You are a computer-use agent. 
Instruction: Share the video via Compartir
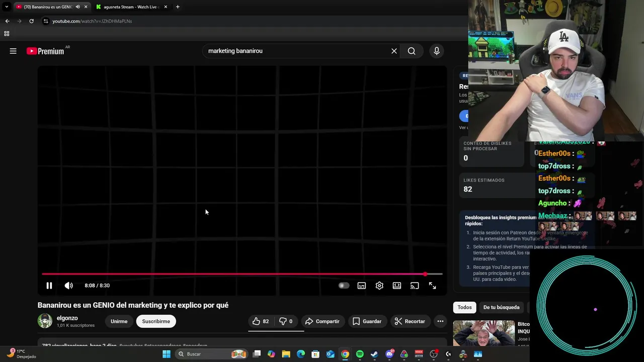(323, 321)
